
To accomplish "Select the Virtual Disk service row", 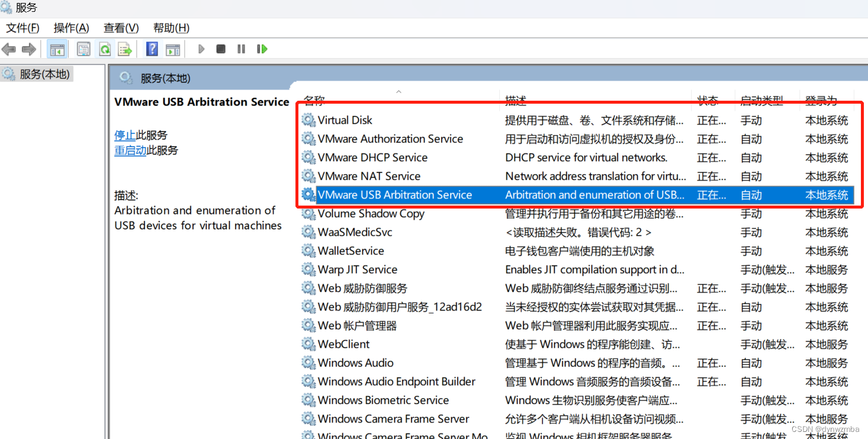I will tap(577, 120).
